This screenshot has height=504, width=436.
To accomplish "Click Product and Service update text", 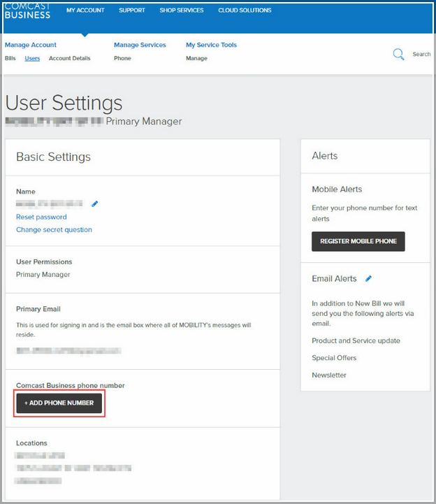I will (x=356, y=340).
